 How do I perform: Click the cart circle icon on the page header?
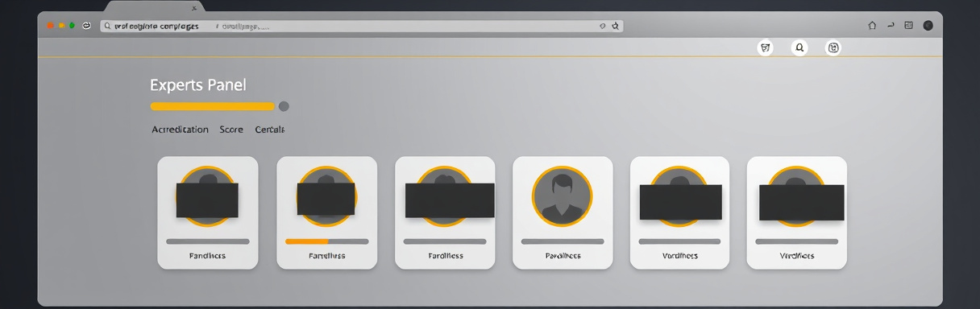click(766, 48)
